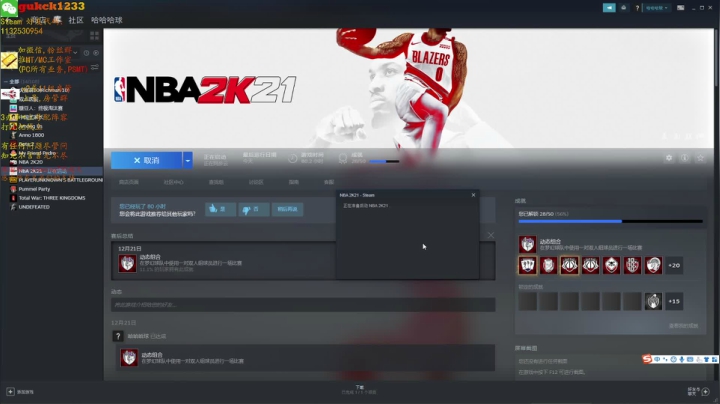Show the +15 more locked achievements

(674, 302)
